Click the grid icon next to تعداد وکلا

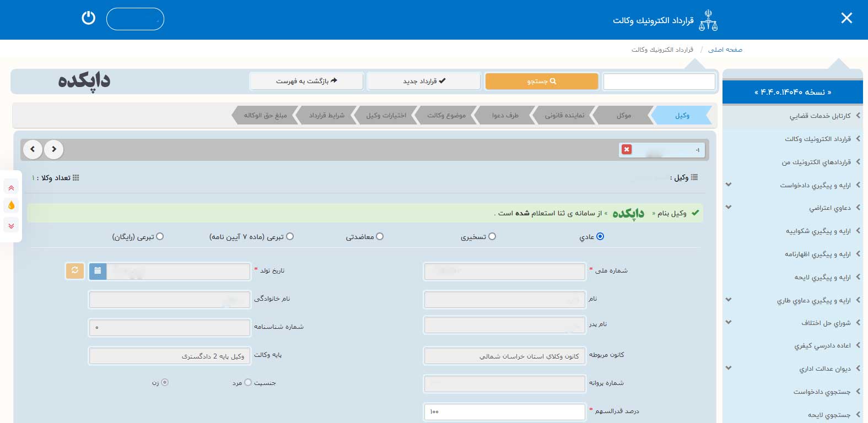[76, 177]
